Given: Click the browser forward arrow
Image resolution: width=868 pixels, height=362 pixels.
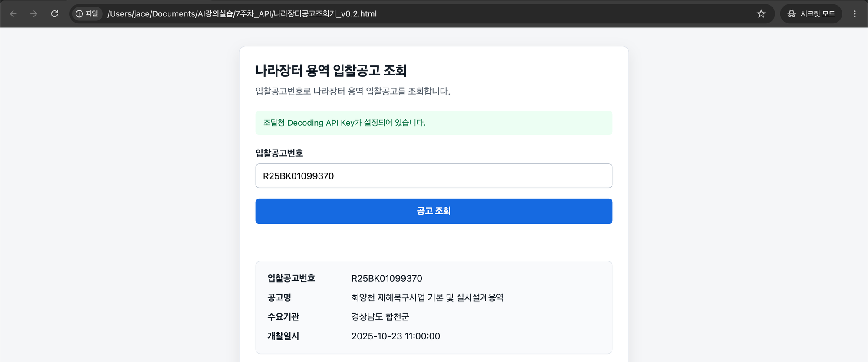Looking at the screenshot, I should tap(34, 14).
